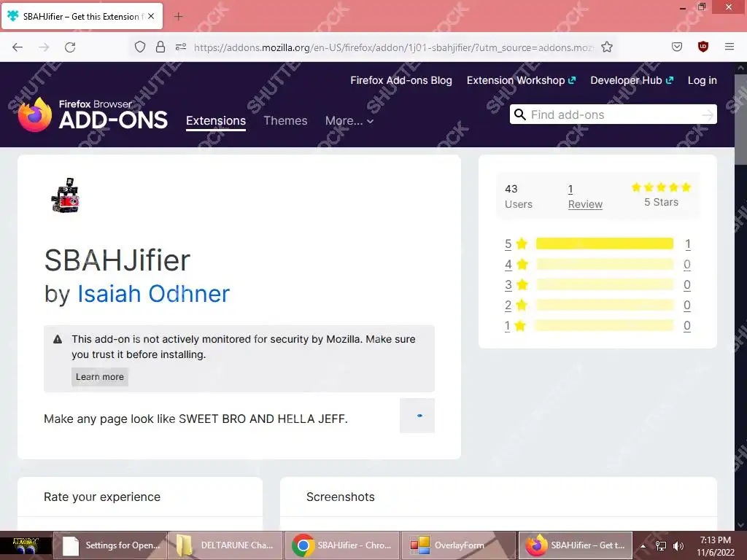This screenshot has height=560, width=747.
Task: Click the 1-star review count 0
Action: pyautogui.click(x=687, y=326)
